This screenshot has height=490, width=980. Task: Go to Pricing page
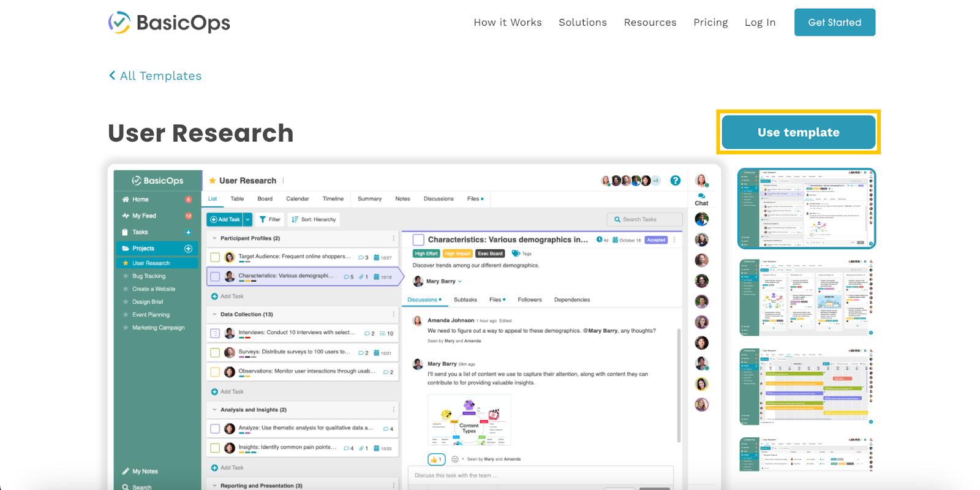click(x=710, y=23)
